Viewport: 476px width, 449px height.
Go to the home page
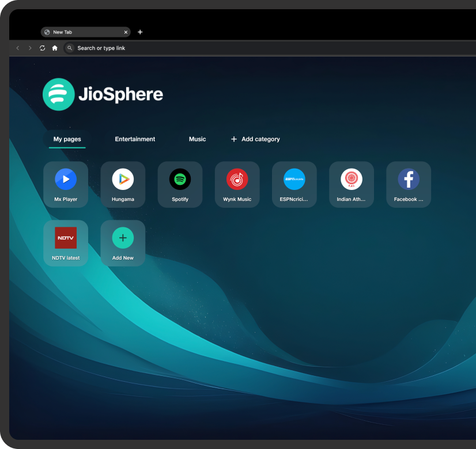pyautogui.click(x=55, y=48)
